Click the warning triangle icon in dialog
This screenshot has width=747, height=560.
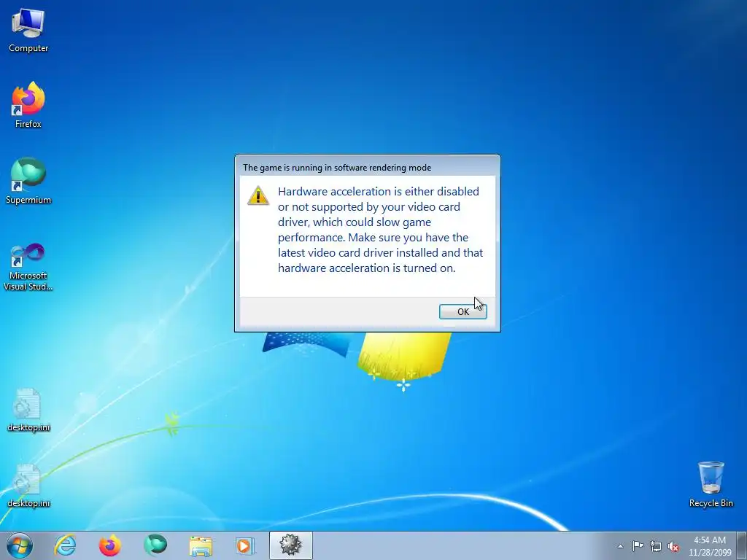[x=258, y=195]
